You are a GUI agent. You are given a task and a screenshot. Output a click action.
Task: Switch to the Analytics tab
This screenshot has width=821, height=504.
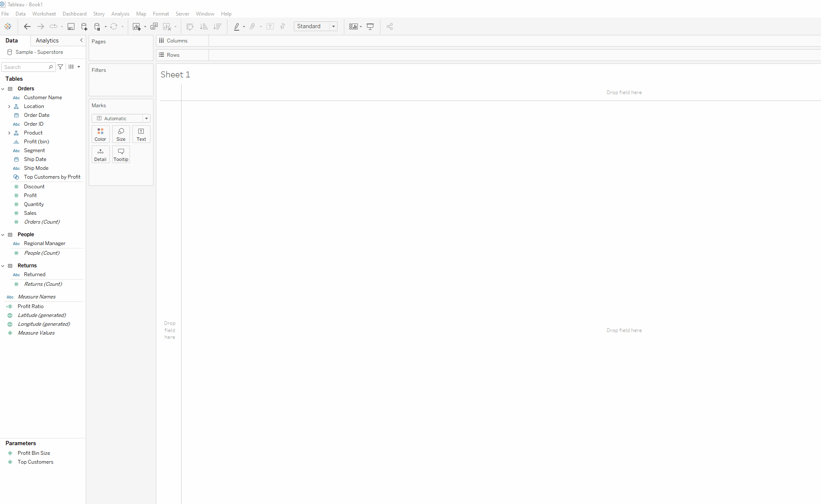coord(47,40)
